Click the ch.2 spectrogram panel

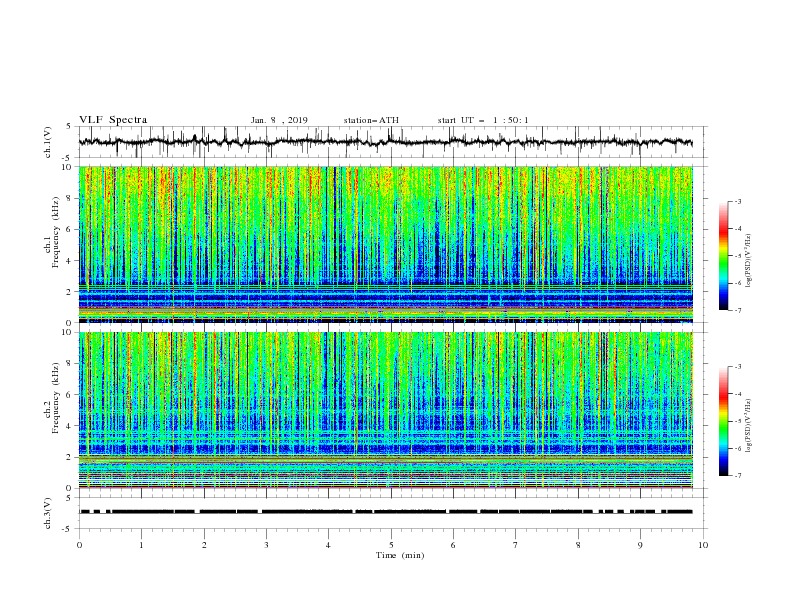[x=386, y=410]
